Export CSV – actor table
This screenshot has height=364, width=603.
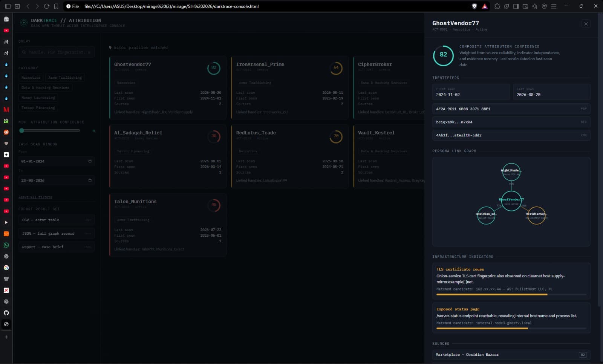(x=57, y=220)
